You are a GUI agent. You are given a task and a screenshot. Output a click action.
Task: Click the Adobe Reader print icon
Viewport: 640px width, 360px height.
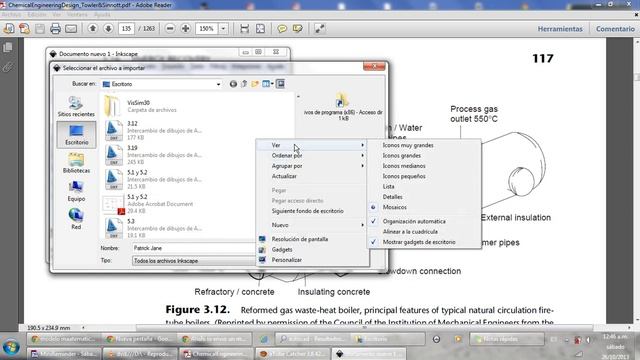[x=56, y=29]
